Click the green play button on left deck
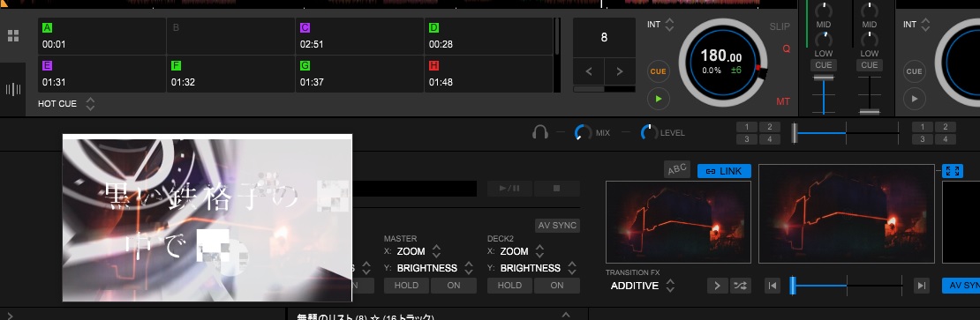Screen dimensions: 980x320 pos(658,99)
